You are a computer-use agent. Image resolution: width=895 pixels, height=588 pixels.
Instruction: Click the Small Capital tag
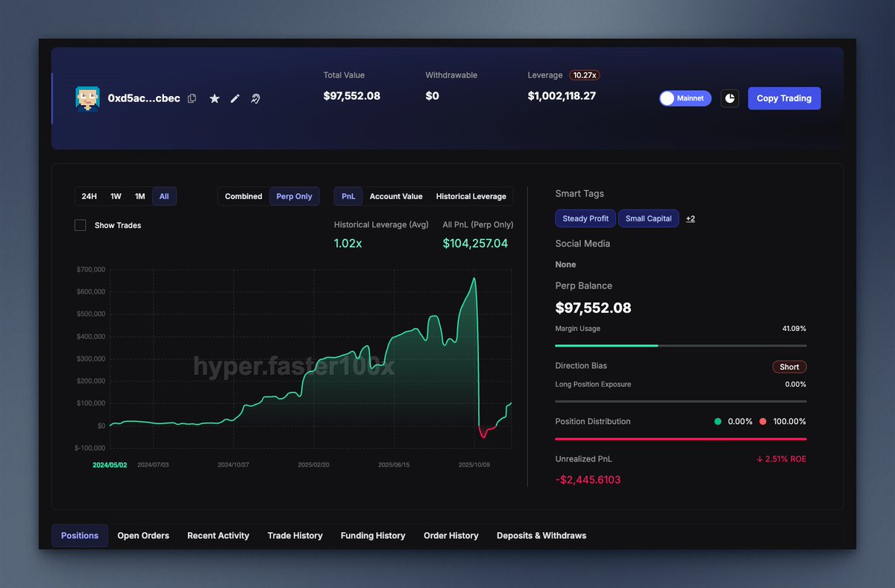coord(648,218)
